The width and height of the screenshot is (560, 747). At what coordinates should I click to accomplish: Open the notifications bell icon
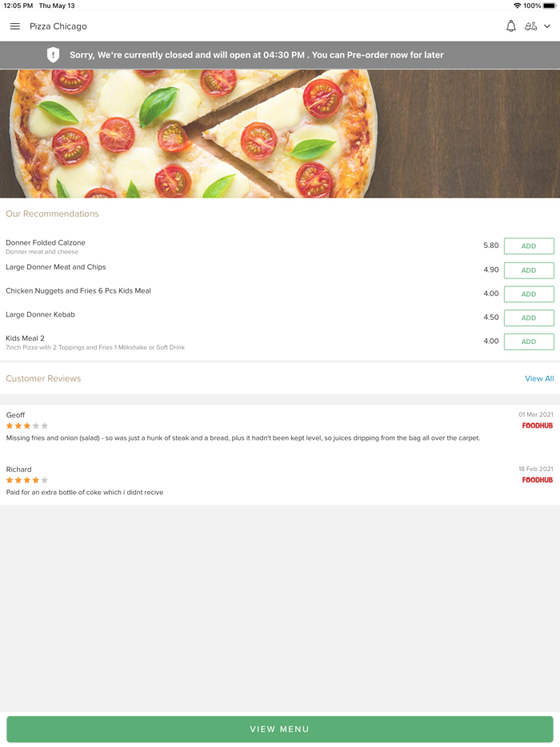(510, 26)
